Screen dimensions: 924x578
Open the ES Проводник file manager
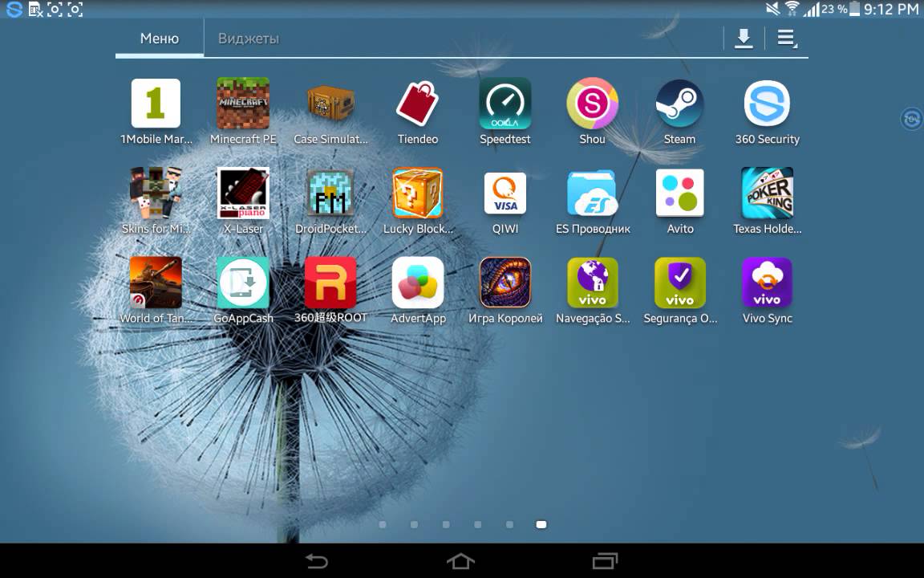coord(592,193)
